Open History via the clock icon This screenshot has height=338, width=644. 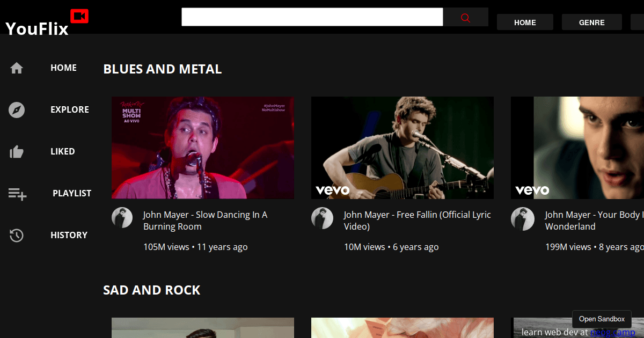(17, 236)
